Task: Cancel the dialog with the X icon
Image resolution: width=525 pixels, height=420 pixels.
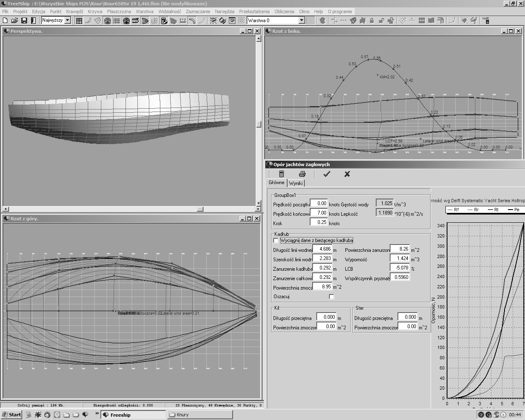Action: pos(347,174)
